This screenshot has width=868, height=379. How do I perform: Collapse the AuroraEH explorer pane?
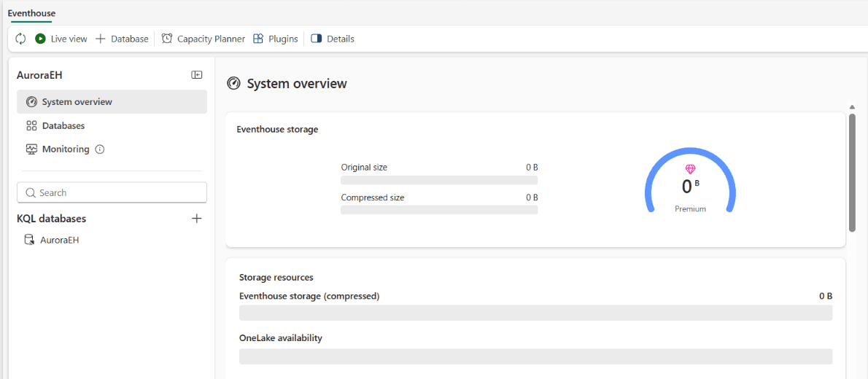(x=196, y=75)
